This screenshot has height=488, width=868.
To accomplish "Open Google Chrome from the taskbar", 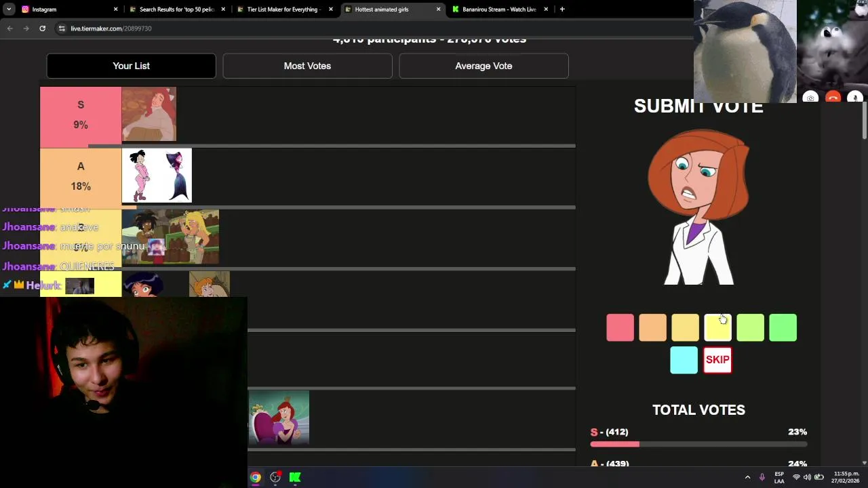I will pyautogui.click(x=255, y=477).
